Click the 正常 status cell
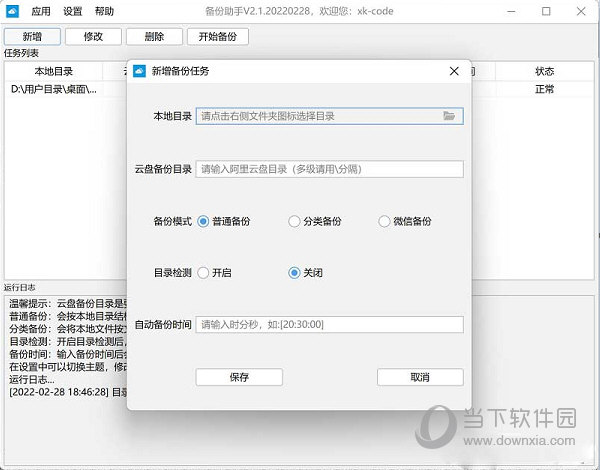This screenshot has height=470, width=600. point(545,90)
